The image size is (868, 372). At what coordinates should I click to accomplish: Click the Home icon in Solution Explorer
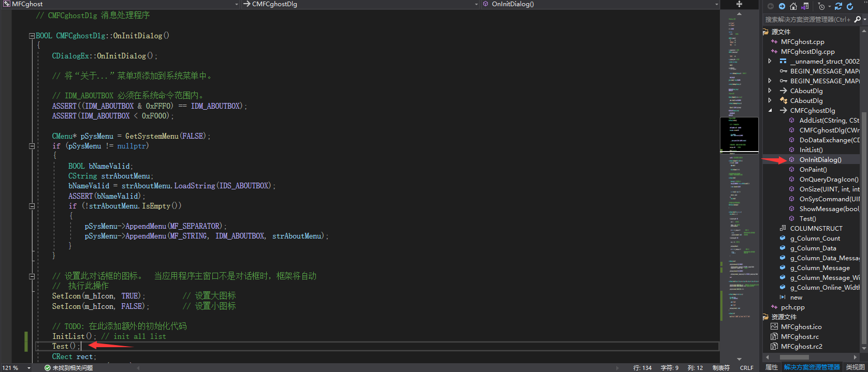pos(793,6)
